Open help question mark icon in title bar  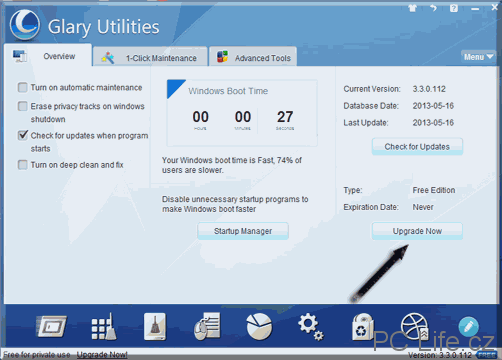click(454, 8)
